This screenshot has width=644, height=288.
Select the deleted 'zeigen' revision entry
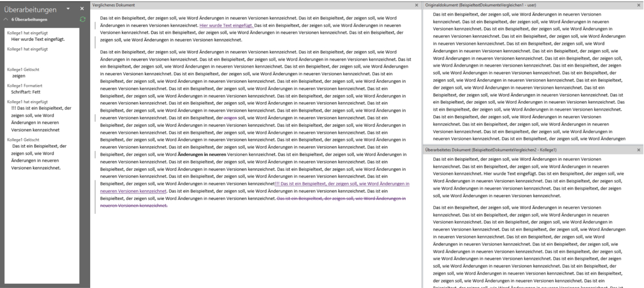19,76
